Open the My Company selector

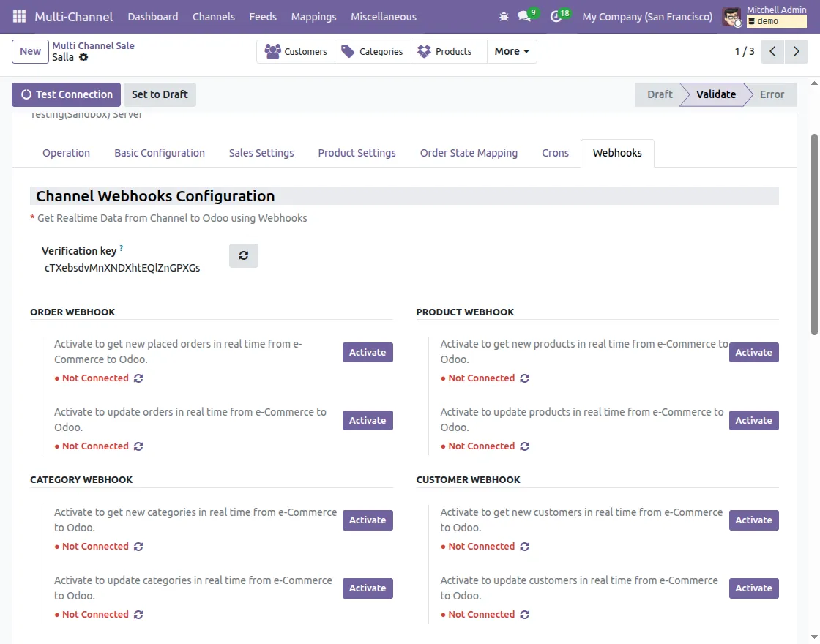[x=646, y=16]
